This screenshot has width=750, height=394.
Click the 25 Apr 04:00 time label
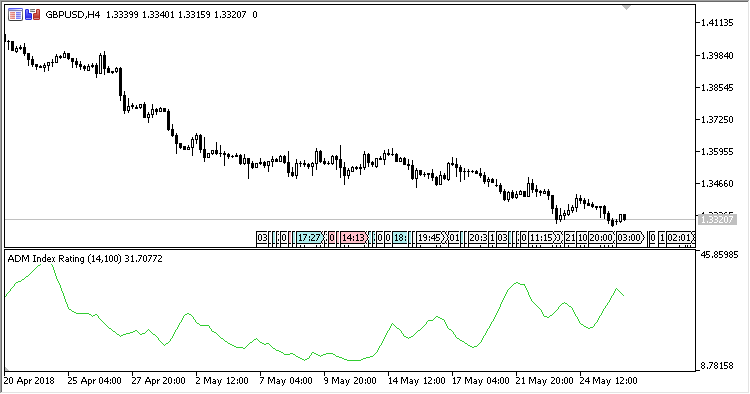pos(94,381)
